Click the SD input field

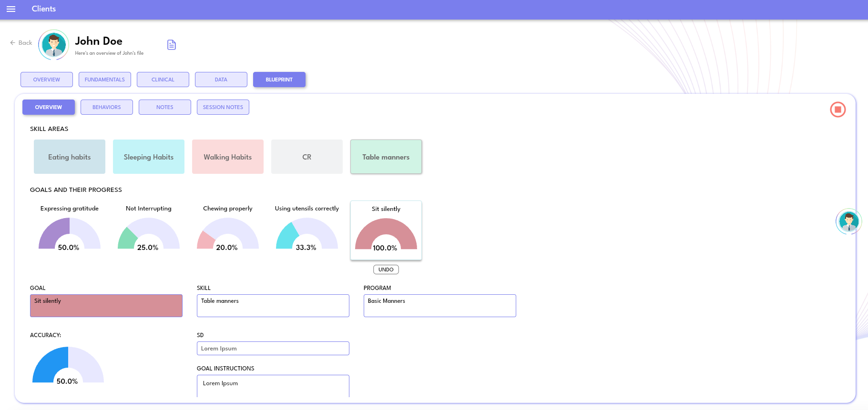tap(273, 349)
